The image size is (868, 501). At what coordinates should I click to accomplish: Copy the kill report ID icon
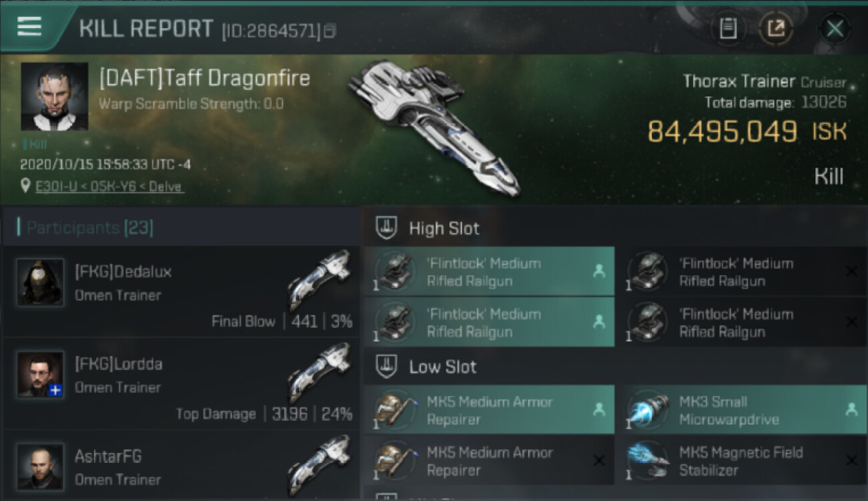(x=331, y=31)
